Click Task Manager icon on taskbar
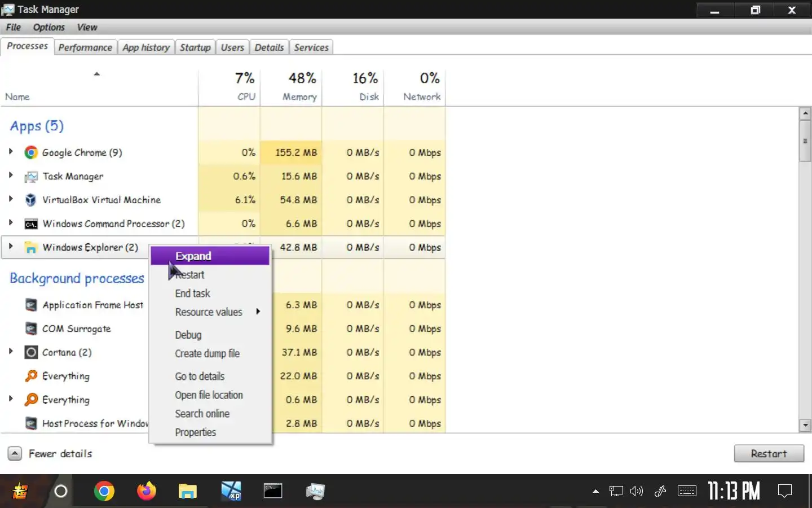The image size is (812, 508). (x=315, y=491)
